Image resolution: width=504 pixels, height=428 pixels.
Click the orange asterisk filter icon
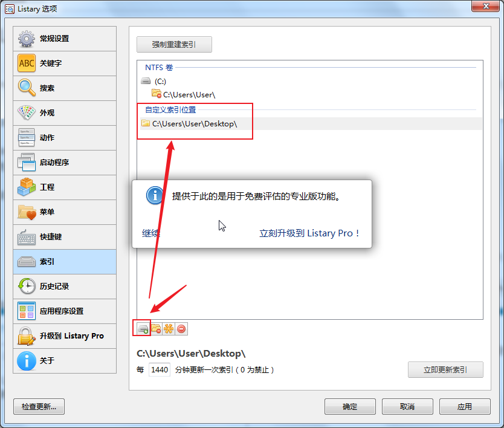coord(169,329)
